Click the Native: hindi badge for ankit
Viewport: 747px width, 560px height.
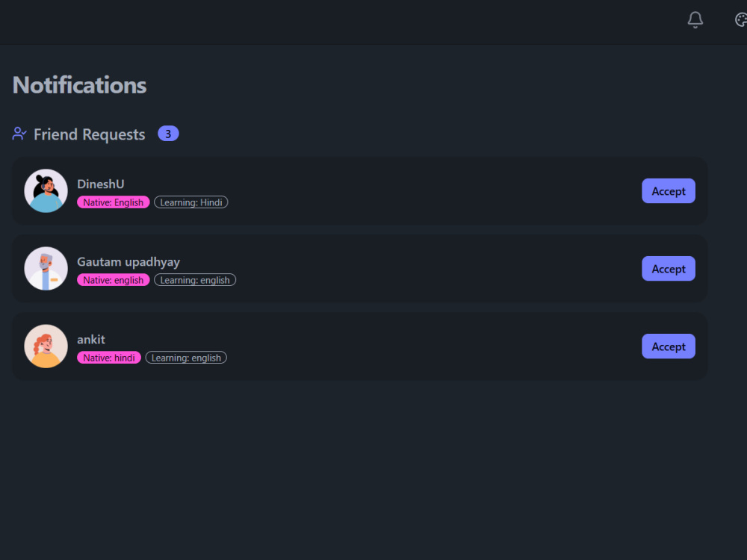click(x=109, y=358)
